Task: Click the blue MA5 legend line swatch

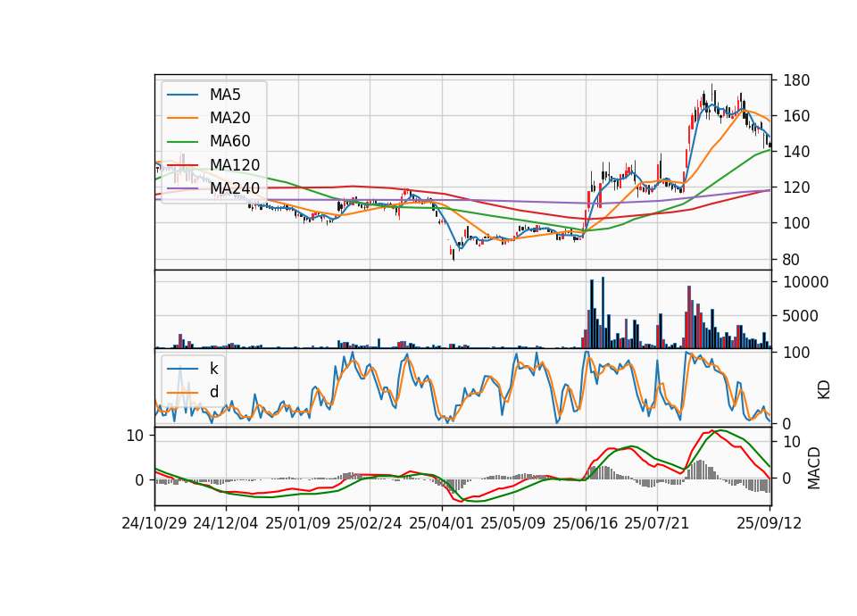Action: (182, 95)
